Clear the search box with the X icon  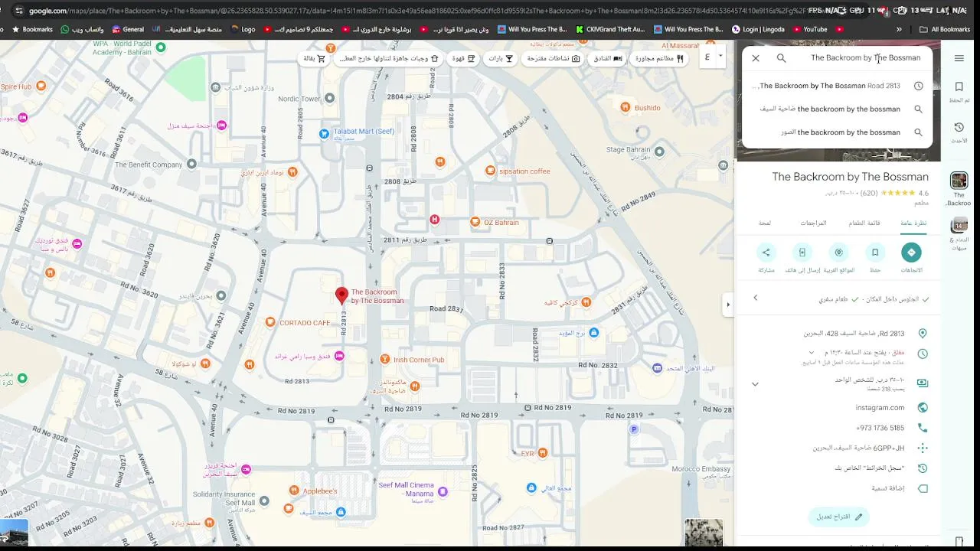coord(756,58)
